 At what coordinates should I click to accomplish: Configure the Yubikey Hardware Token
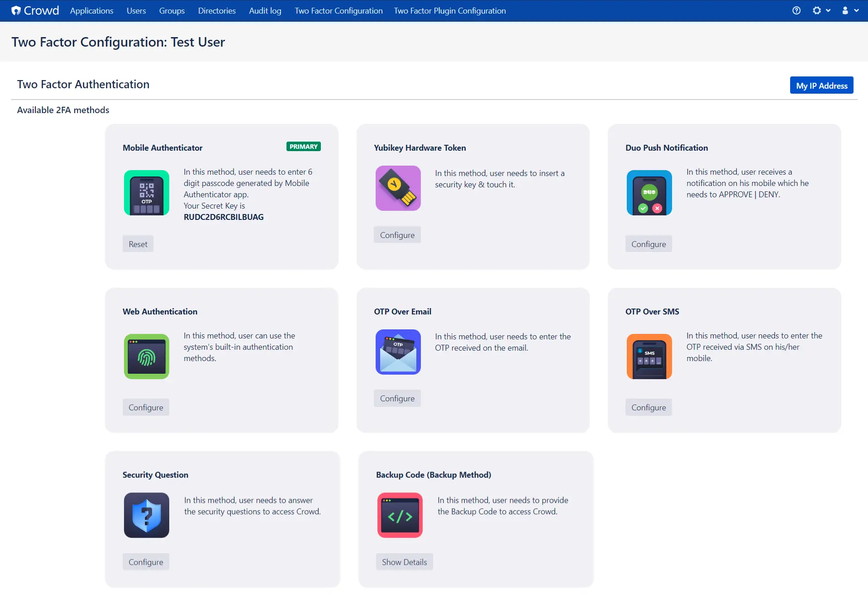click(x=397, y=235)
